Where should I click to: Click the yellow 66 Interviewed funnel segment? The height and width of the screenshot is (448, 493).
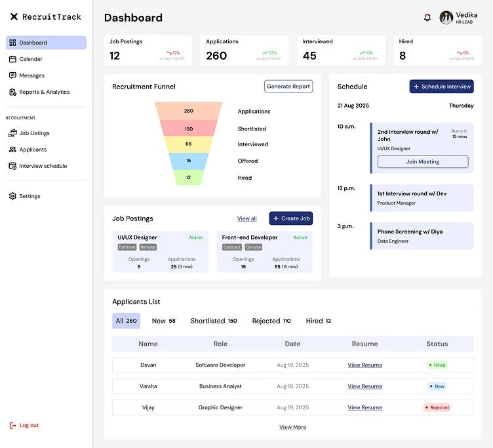click(189, 144)
